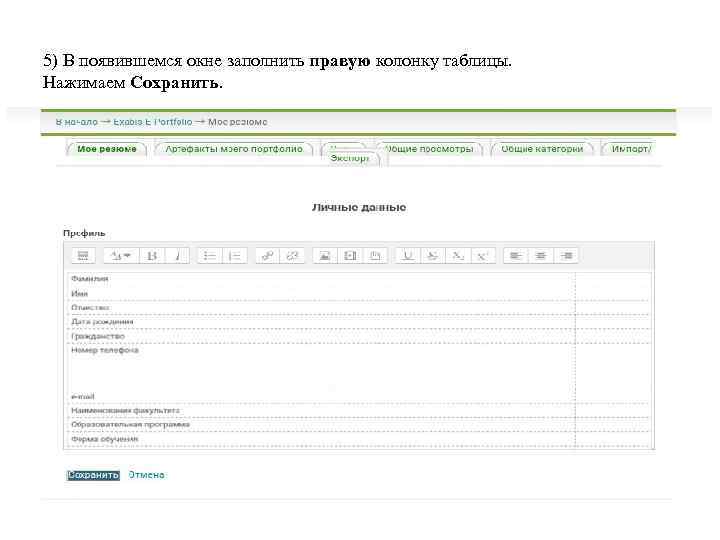Center-align the text
This screenshot has height=540, width=720.
point(540,256)
